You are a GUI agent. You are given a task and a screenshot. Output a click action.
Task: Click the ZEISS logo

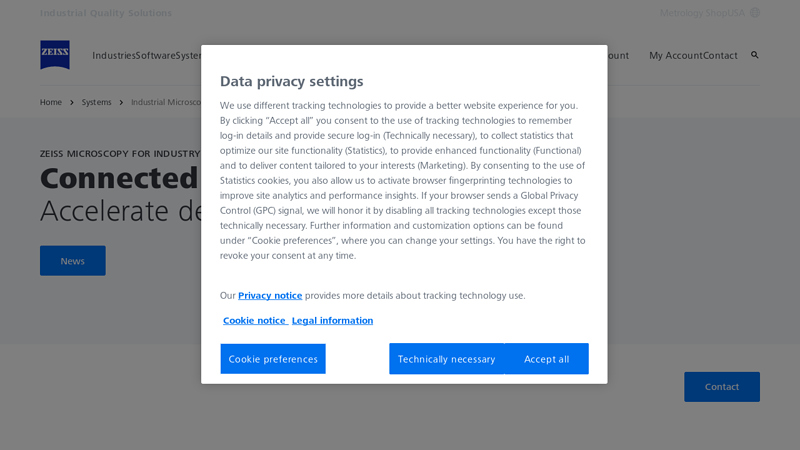55,55
